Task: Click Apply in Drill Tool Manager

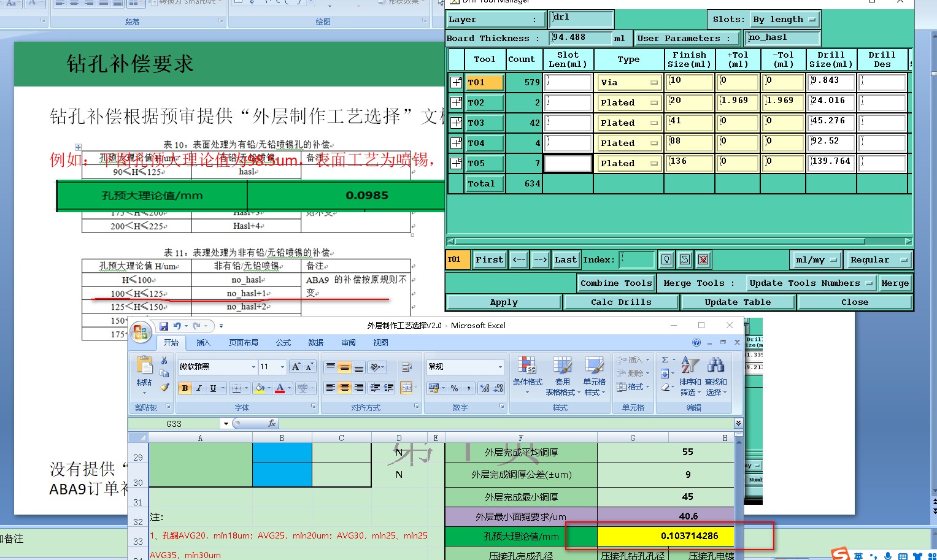Action: click(x=504, y=302)
